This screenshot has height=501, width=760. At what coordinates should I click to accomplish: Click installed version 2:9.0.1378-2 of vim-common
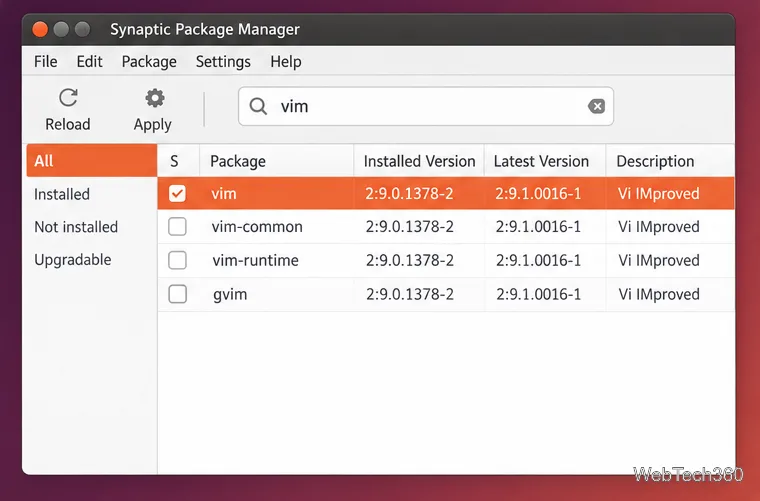(410, 227)
